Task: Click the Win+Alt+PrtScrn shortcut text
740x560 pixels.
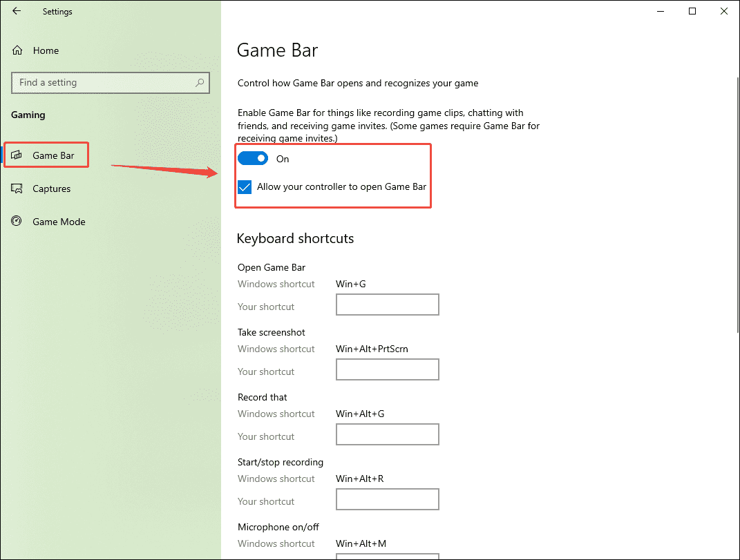Action: [x=372, y=349]
